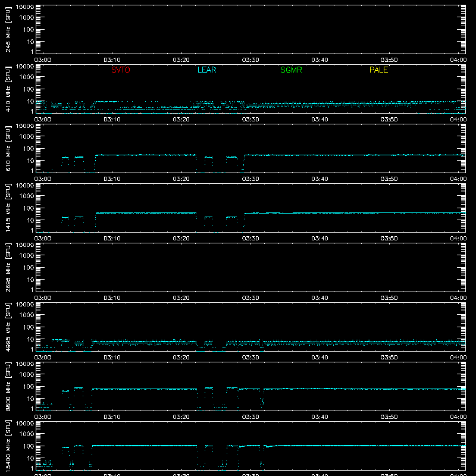476x476 pixels.
Task: Click the 03:10 time label under 245 MHz plot
Action: 112,60
